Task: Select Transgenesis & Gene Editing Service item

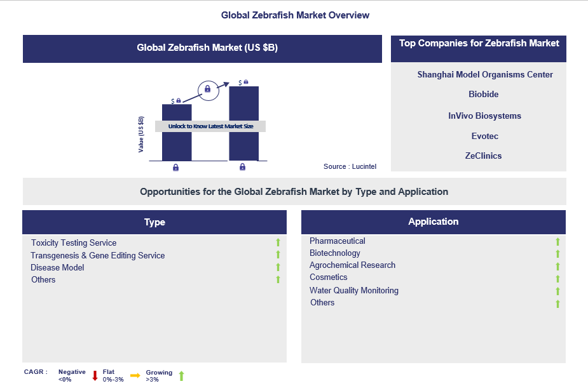Action: click(97, 255)
